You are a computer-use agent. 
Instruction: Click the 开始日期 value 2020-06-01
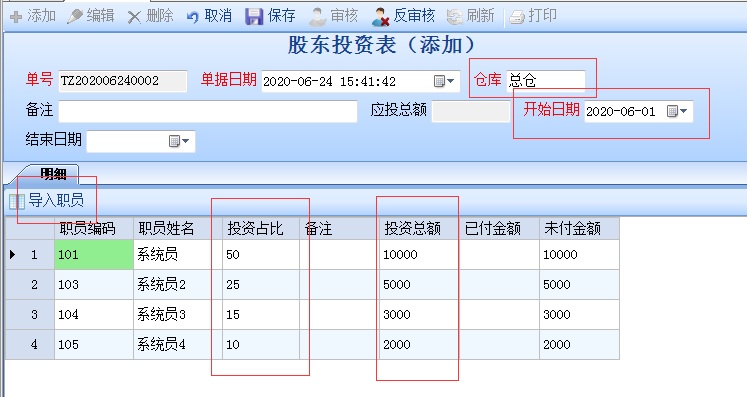(620, 112)
